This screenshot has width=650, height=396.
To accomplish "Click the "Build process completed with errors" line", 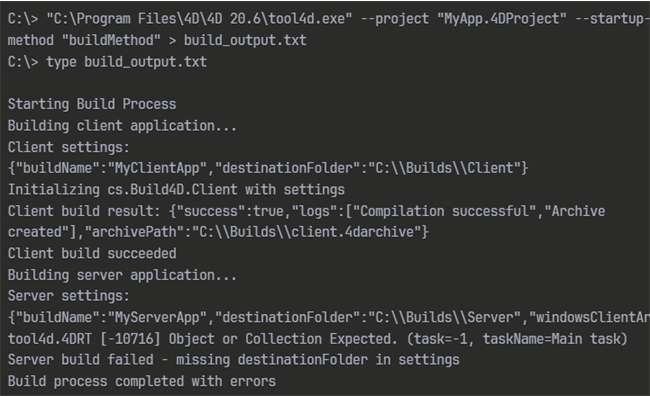I will tap(142, 381).
